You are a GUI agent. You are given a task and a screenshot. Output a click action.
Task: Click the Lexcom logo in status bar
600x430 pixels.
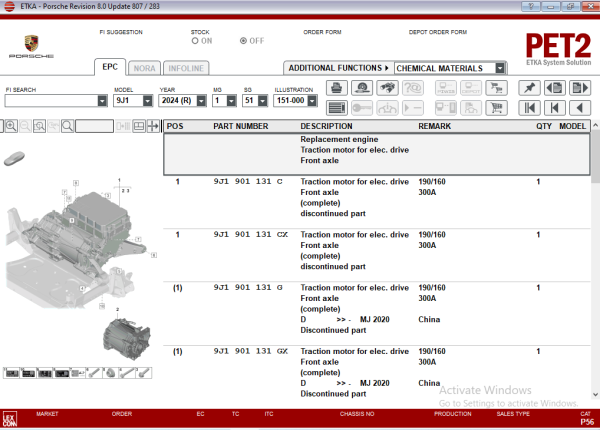(10, 419)
